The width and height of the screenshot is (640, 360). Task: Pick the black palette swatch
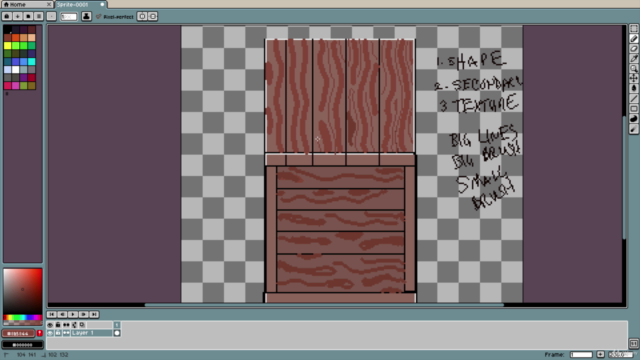coord(7,29)
